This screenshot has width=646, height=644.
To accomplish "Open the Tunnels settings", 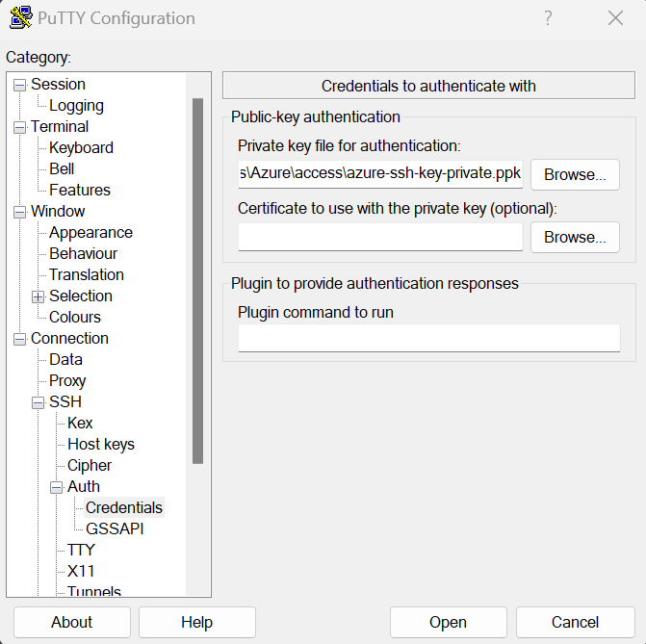I will tap(94, 591).
